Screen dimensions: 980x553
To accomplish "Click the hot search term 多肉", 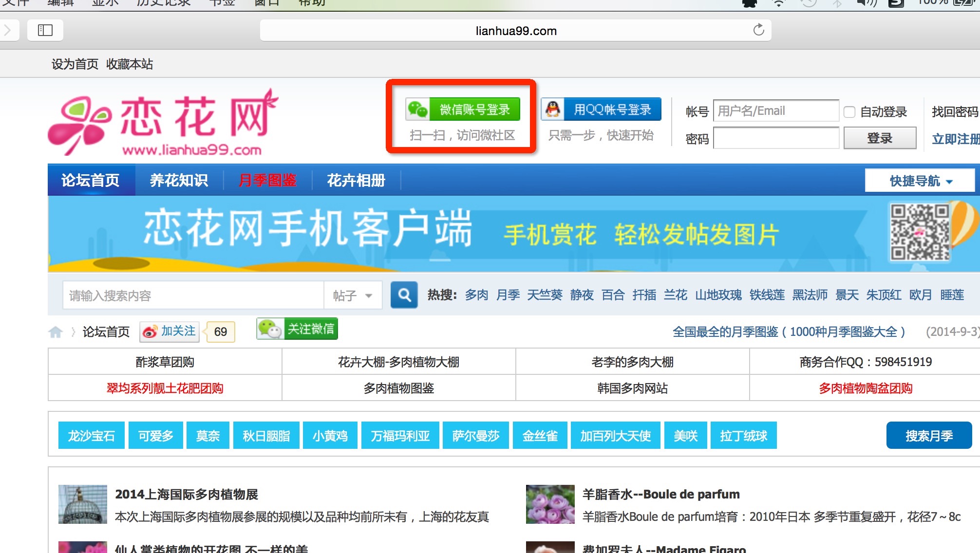I will (x=476, y=295).
